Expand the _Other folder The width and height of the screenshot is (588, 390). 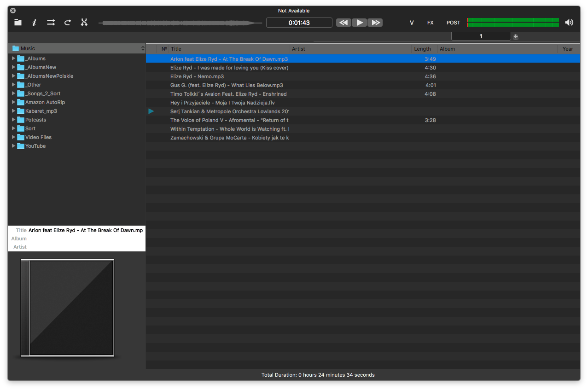pos(13,85)
